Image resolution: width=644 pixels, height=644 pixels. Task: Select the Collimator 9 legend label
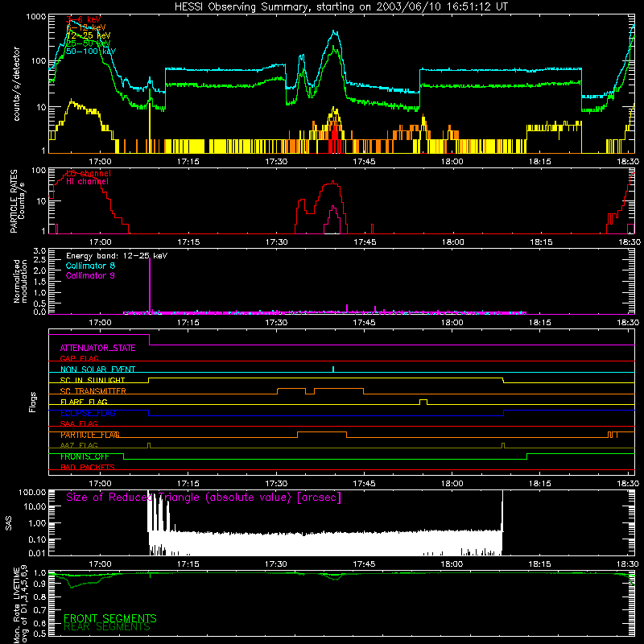tap(90, 275)
